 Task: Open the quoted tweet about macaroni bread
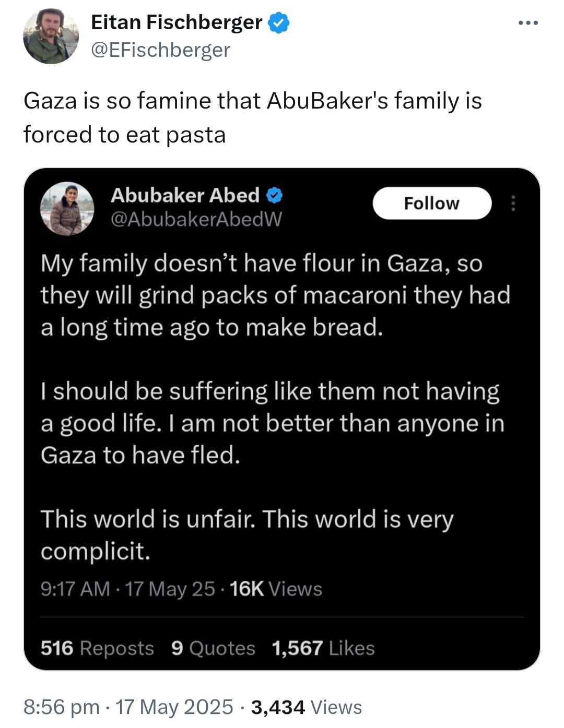[x=282, y=419]
